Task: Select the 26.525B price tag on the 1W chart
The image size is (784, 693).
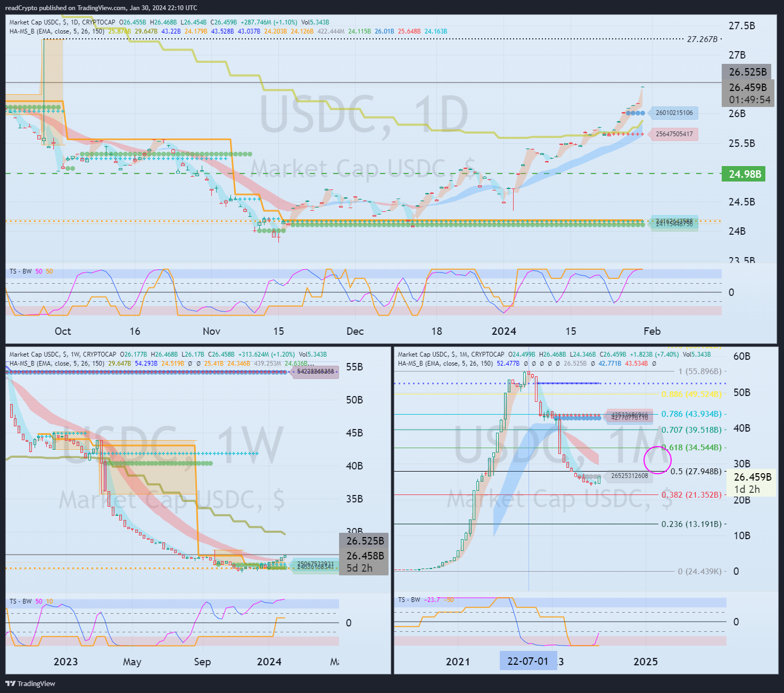Action: [x=364, y=541]
